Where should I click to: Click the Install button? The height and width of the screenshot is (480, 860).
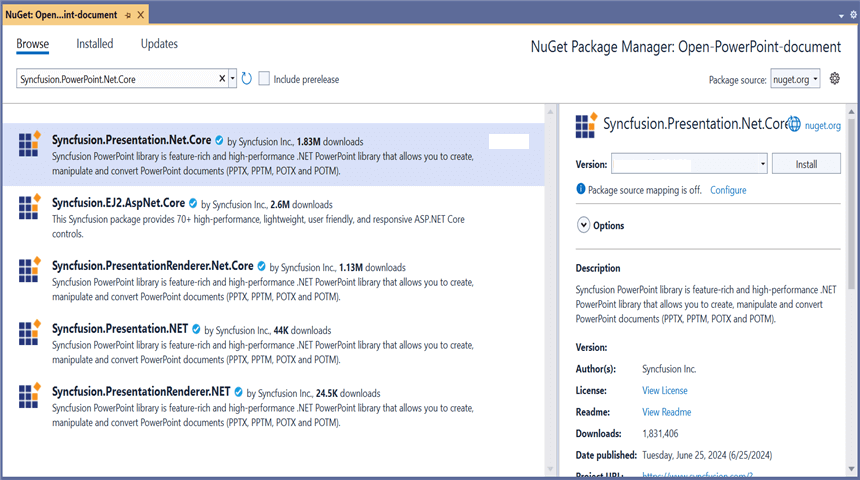tap(806, 163)
